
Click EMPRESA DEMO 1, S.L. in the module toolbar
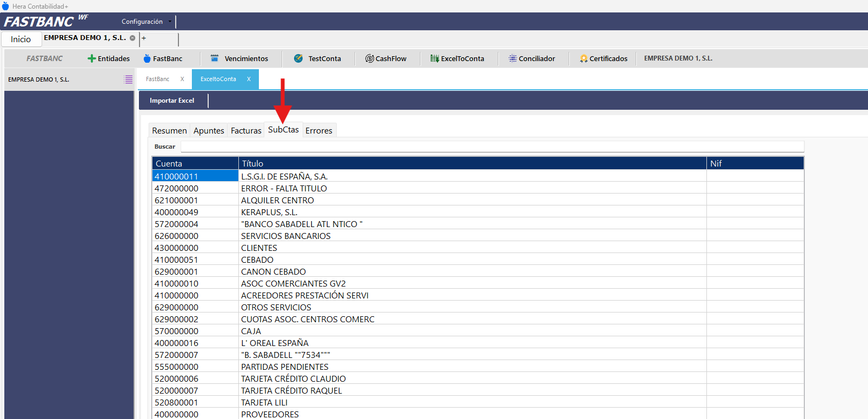(x=678, y=58)
